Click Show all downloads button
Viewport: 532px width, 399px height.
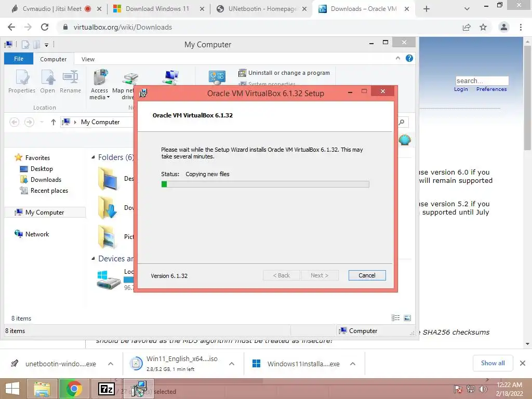(493, 363)
